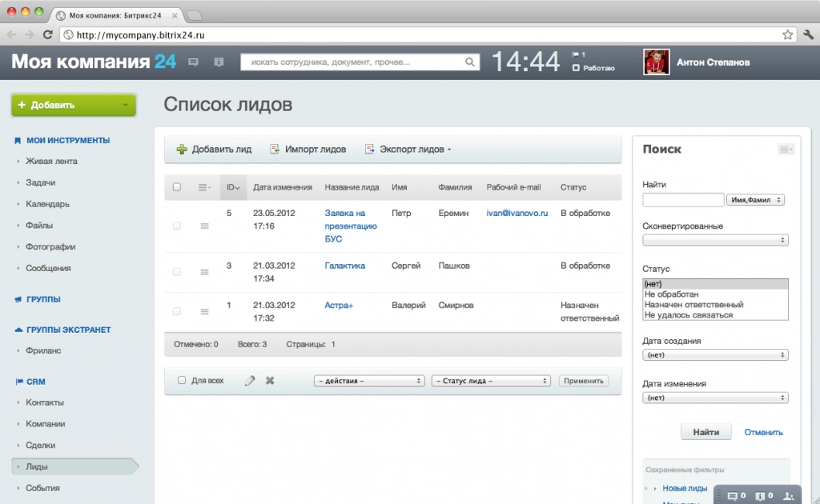The image size is (820, 504).
Task: Click the Найти text input field
Action: (x=683, y=199)
